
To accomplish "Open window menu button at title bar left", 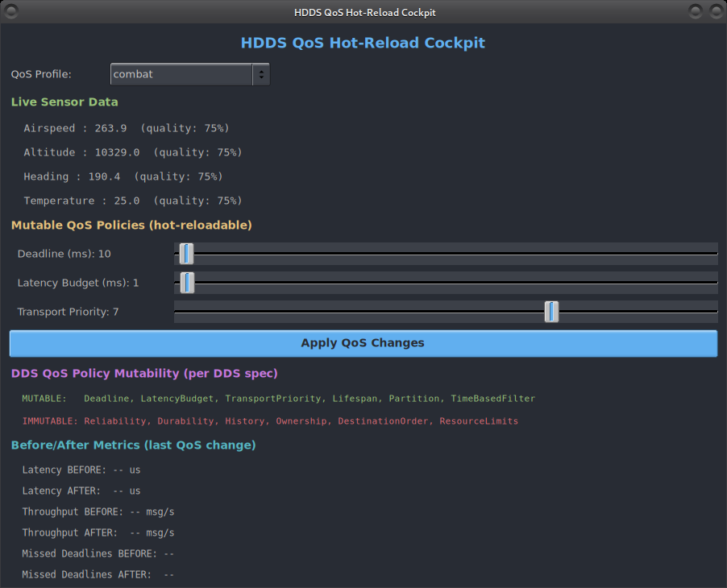I will point(13,11).
